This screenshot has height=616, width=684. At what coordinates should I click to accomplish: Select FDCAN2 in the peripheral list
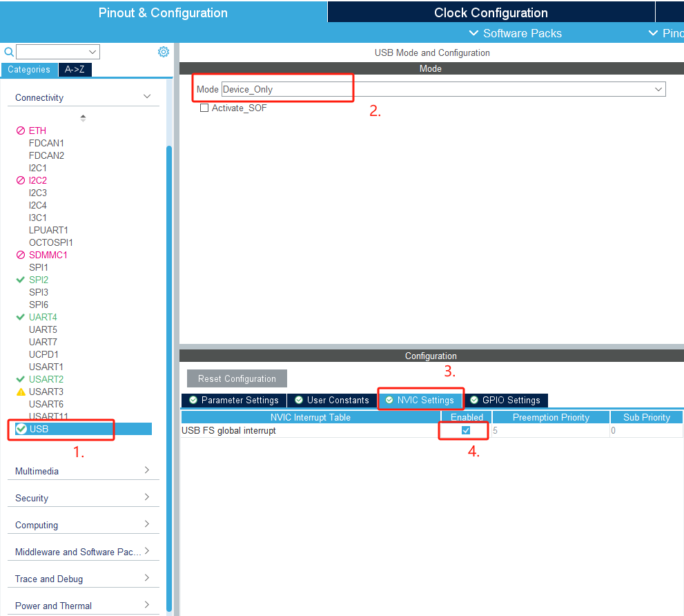coord(46,155)
